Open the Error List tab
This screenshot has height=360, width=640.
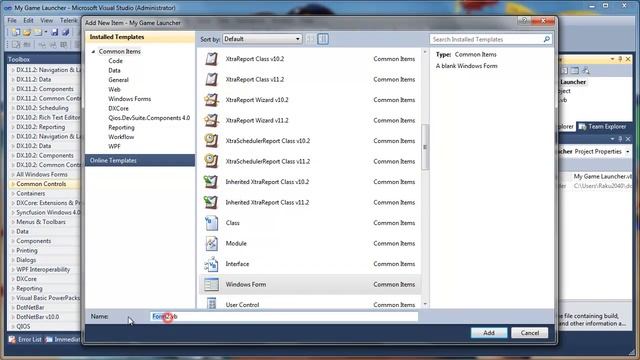(x=25, y=340)
